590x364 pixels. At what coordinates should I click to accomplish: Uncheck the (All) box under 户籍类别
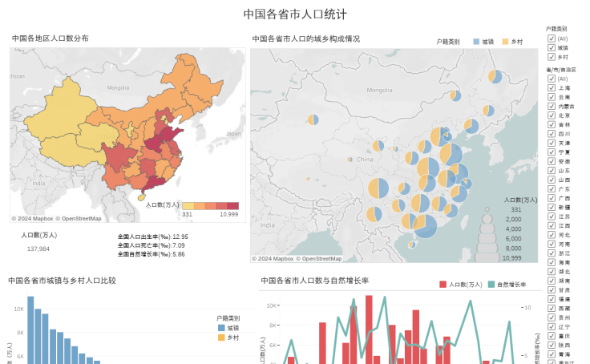[x=552, y=38]
